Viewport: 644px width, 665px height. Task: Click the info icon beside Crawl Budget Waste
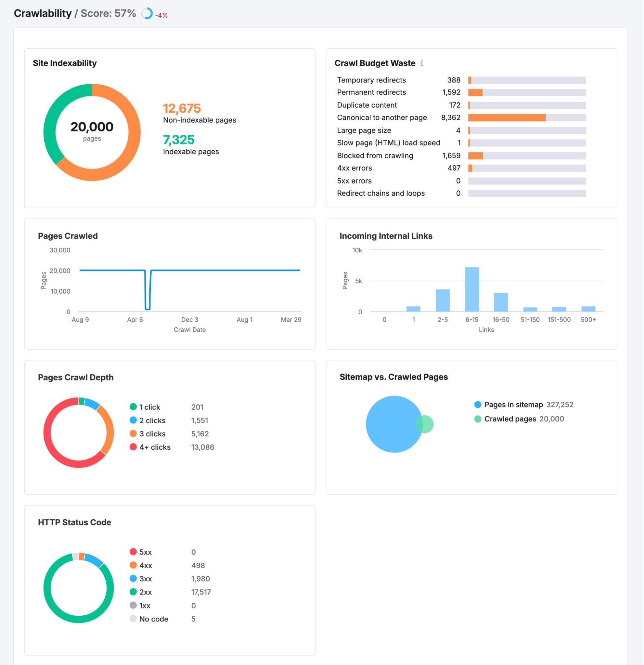tap(422, 63)
